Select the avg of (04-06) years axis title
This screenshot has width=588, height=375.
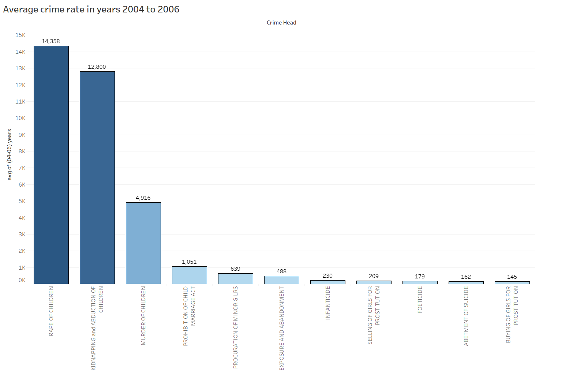click(x=10, y=154)
